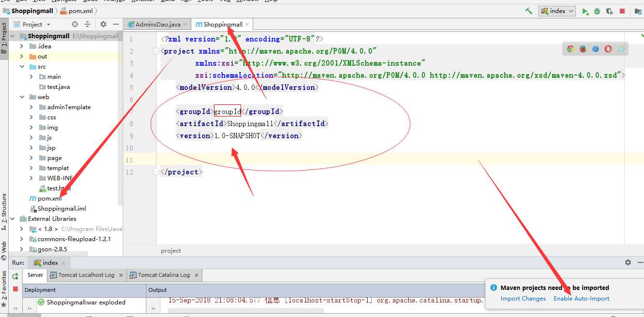Expand the adminTemplate folder
This screenshot has width=644, height=317.
[31, 107]
